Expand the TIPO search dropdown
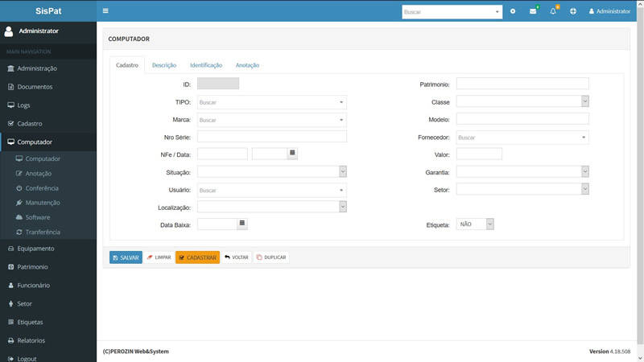 271,102
